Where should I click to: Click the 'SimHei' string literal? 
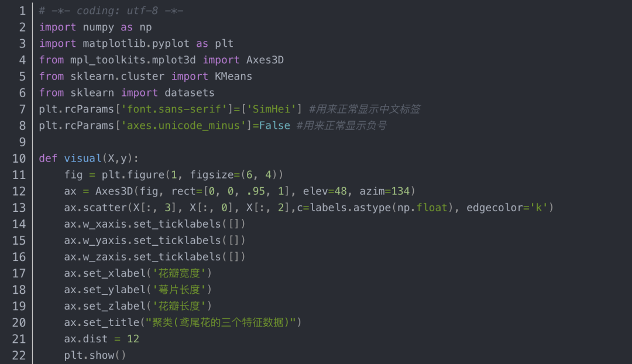(x=274, y=109)
